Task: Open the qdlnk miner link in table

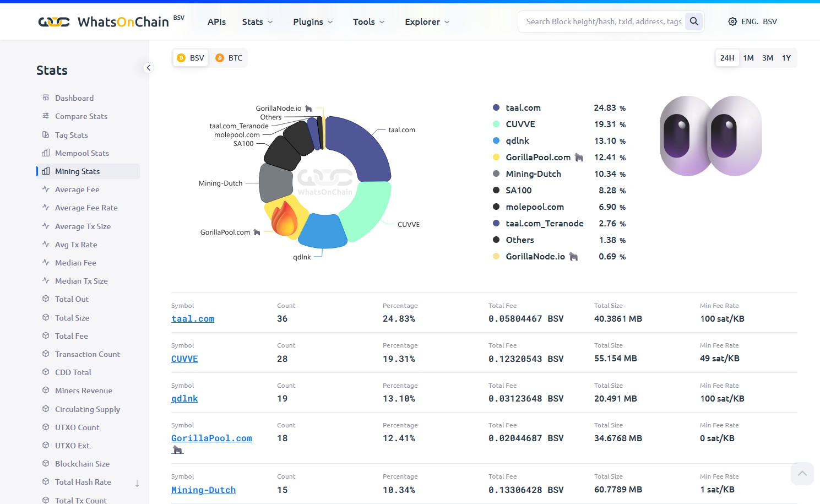Action: (184, 399)
